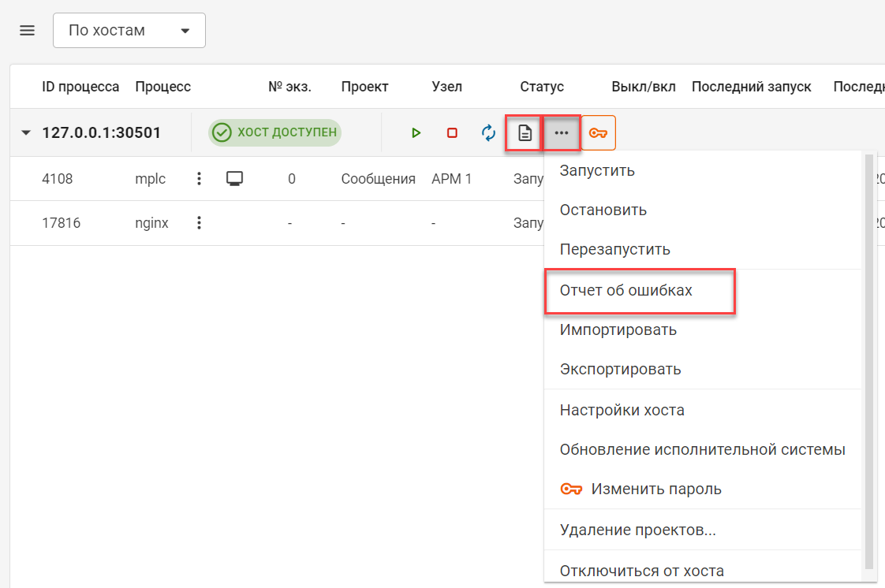This screenshot has width=885, height=588.
Task: Select 'Запустить' from the context menu
Action: pyautogui.click(x=597, y=170)
